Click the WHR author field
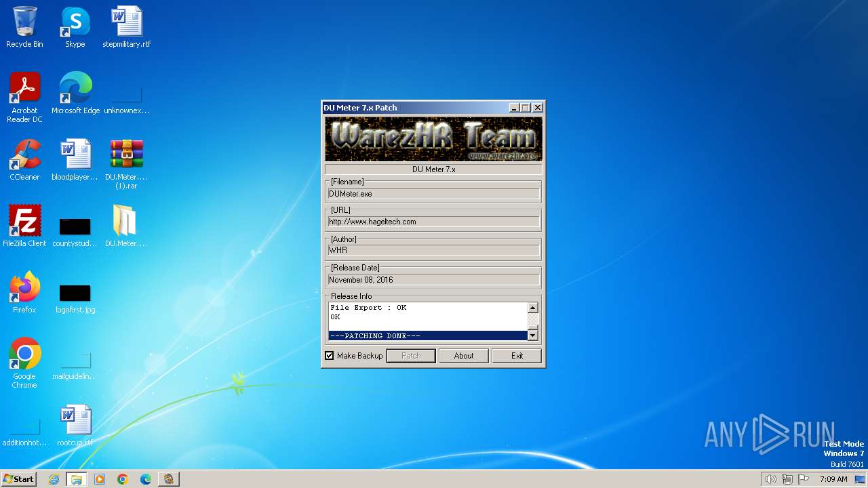868x488 pixels. pos(433,250)
